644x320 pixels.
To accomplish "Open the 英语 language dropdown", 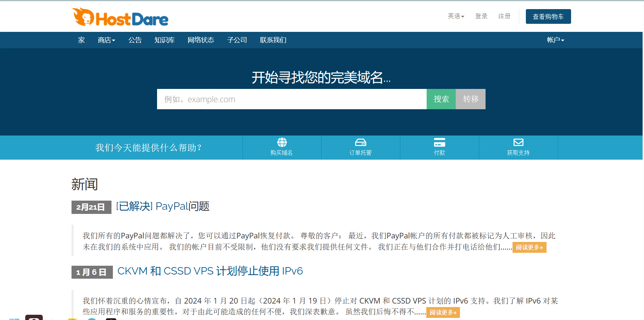I will (x=456, y=16).
